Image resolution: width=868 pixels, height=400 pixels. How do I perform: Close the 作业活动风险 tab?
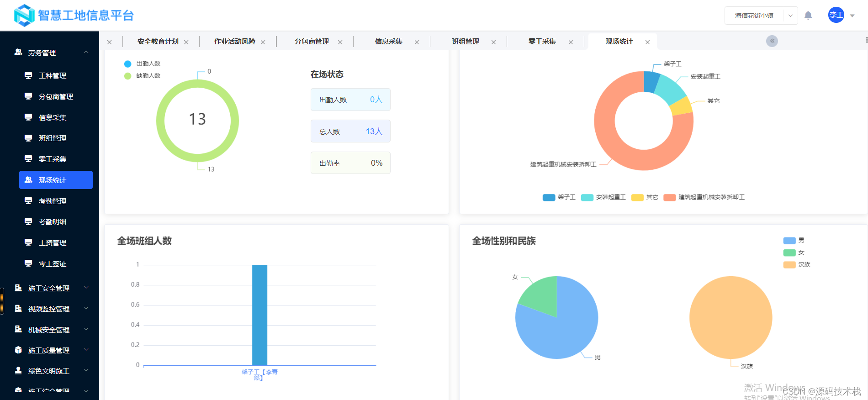263,42
